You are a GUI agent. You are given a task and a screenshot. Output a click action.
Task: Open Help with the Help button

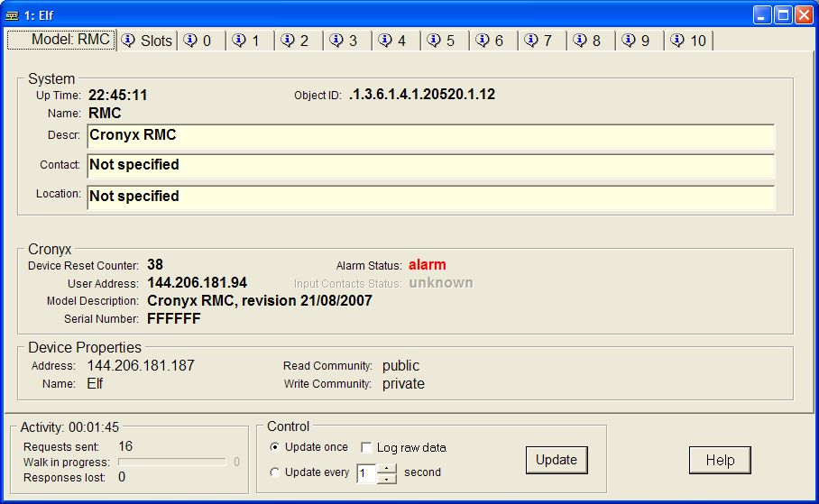(x=720, y=460)
